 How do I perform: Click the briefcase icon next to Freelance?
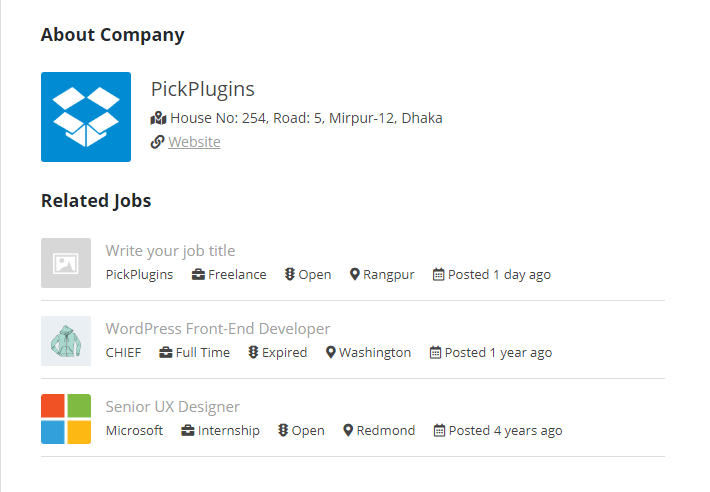click(198, 274)
